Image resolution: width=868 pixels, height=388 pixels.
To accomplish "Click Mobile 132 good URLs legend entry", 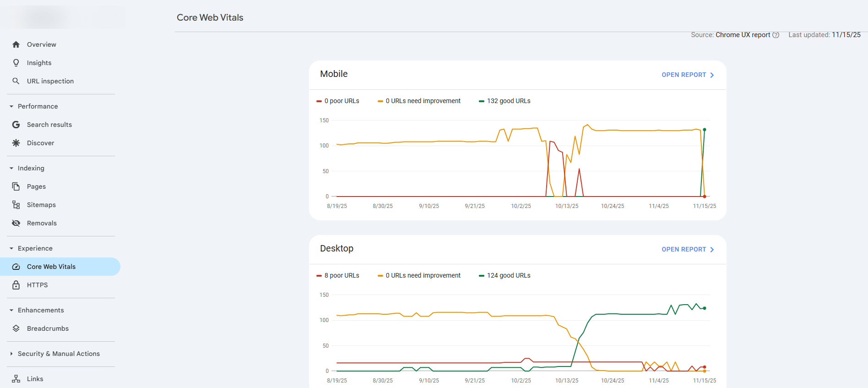I will coord(505,101).
